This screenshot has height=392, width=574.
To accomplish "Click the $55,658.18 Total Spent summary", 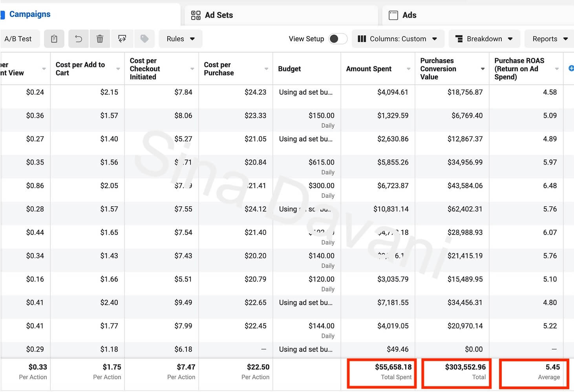I will click(x=393, y=372).
